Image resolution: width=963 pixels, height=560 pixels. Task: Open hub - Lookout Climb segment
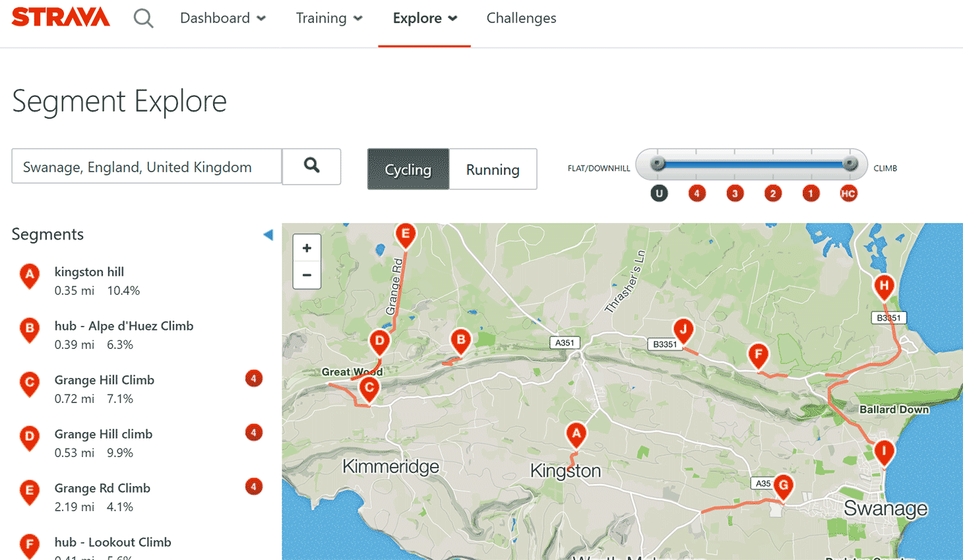click(113, 542)
